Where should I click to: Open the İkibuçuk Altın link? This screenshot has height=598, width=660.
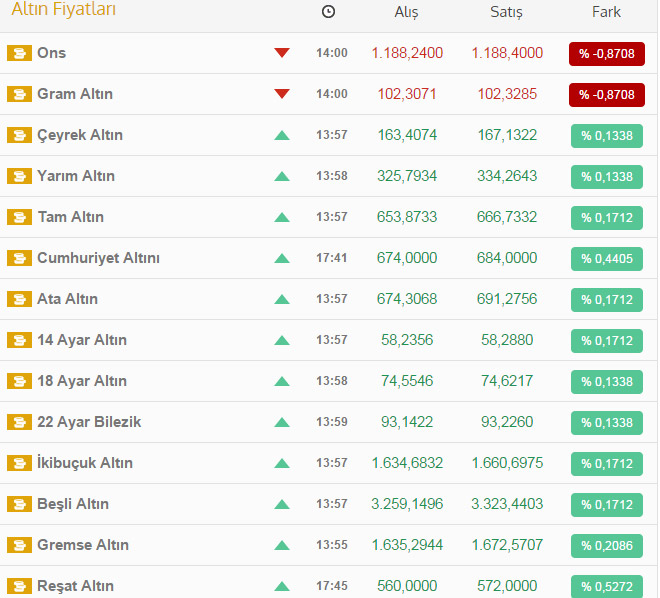85,463
